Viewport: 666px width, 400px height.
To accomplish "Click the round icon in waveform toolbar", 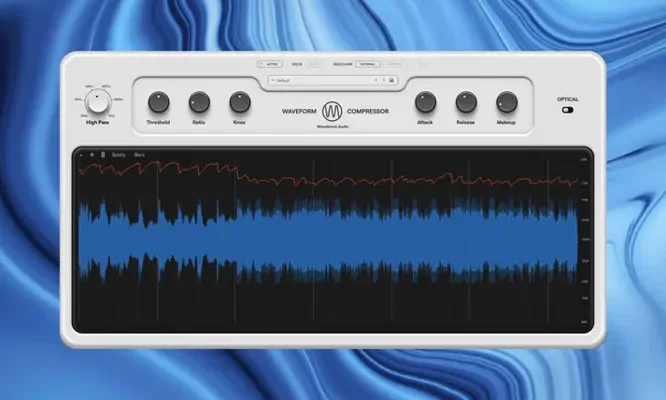I will point(92,155).
